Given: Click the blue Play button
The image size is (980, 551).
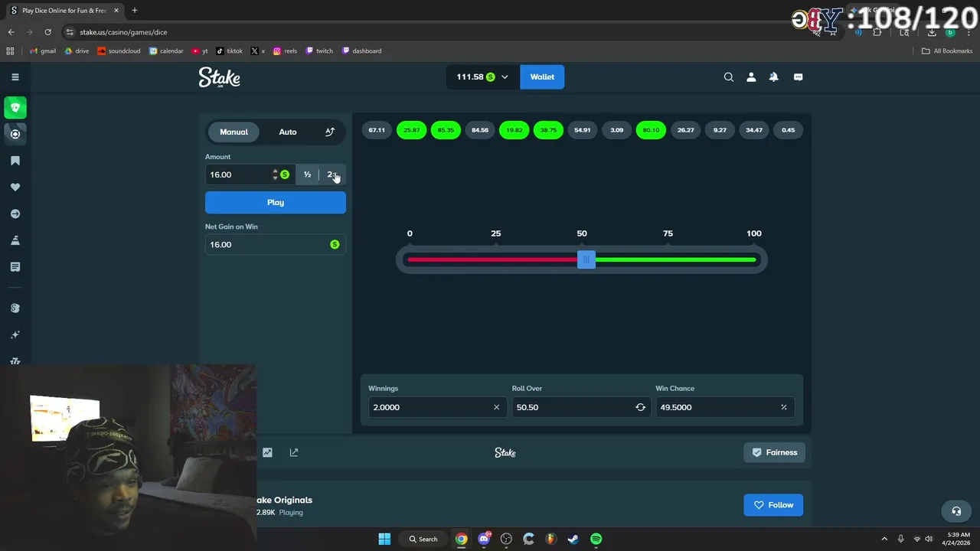Looking at the screenshot, I should tap(276, 202).
